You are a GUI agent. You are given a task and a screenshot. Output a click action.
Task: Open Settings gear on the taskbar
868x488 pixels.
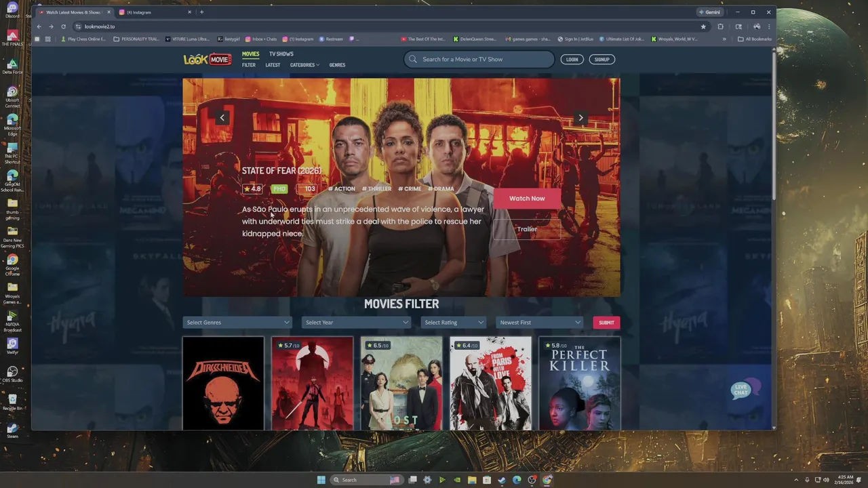(427, 480)
